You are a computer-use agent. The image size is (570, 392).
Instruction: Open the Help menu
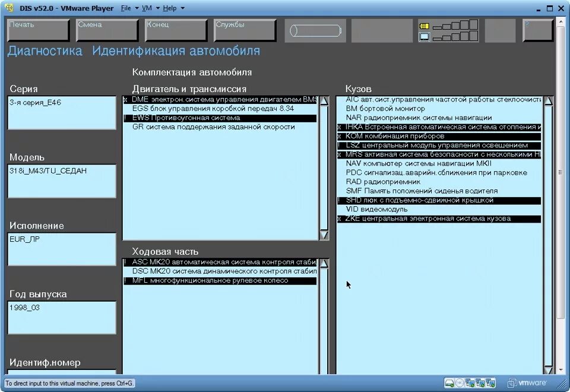click(169, 8)
